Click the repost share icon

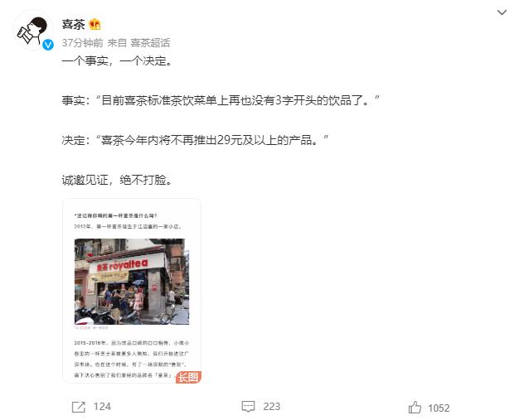pyautogui.click(x=79, y=407)
